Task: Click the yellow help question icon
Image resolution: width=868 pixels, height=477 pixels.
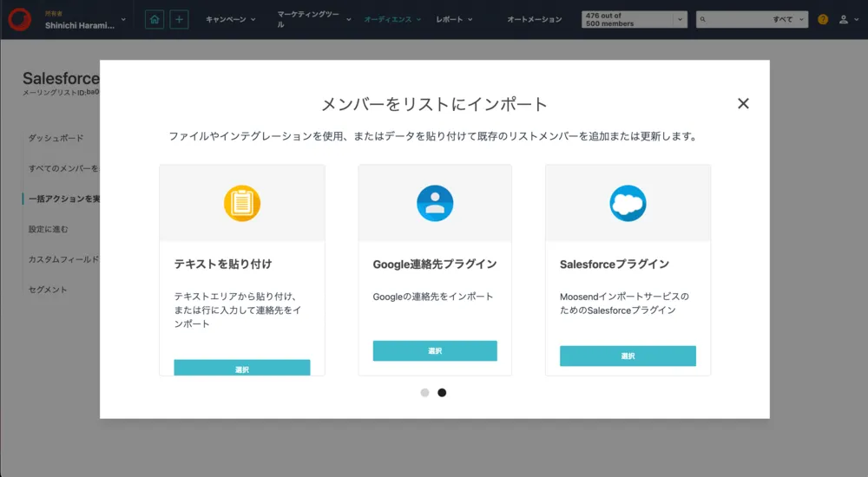Action: (823, 19)
